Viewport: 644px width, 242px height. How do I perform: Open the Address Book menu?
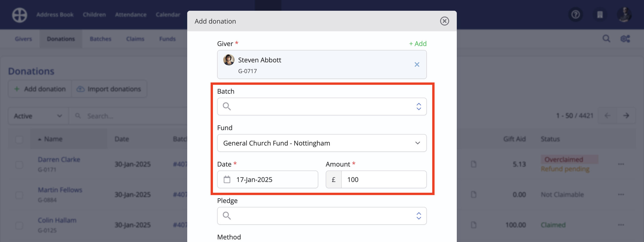tap(55, 15)
